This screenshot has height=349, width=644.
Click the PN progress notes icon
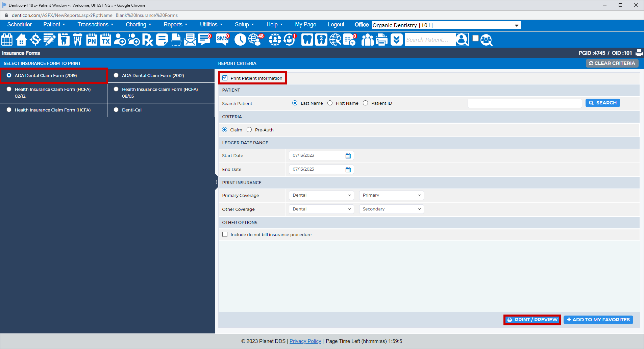pos(92,40)
